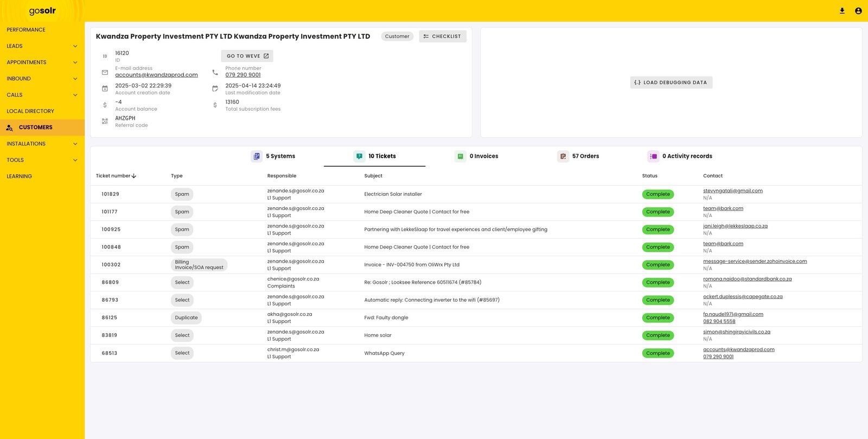Click subject 'WhatsApp Query'
Image resolution: width=868 pixels, height=439 pixels.
[x=385, y=353]
